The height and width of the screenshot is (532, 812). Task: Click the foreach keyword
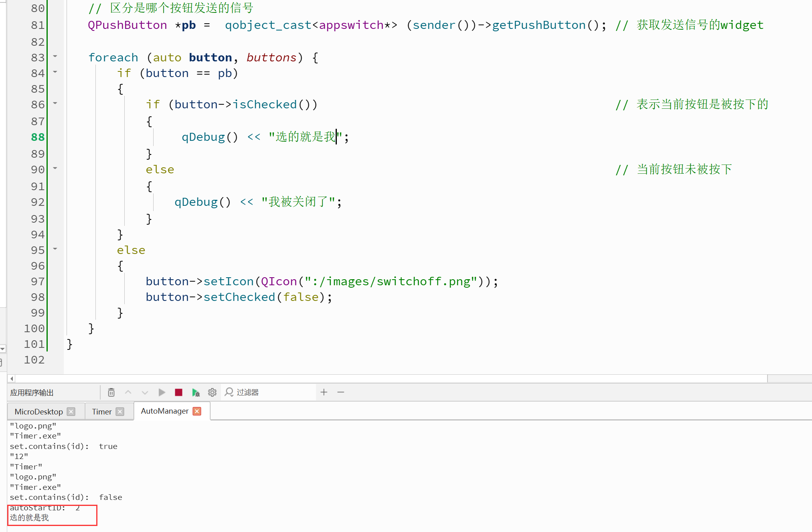[113, 58]
